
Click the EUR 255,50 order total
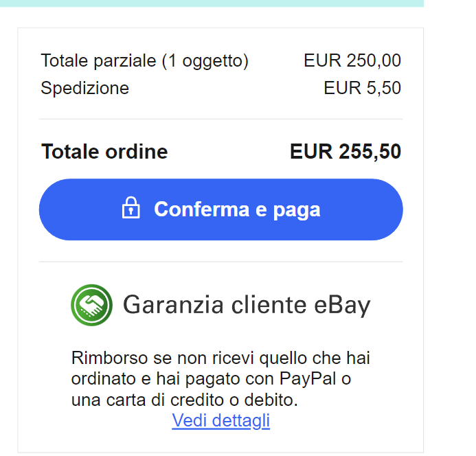345,151
